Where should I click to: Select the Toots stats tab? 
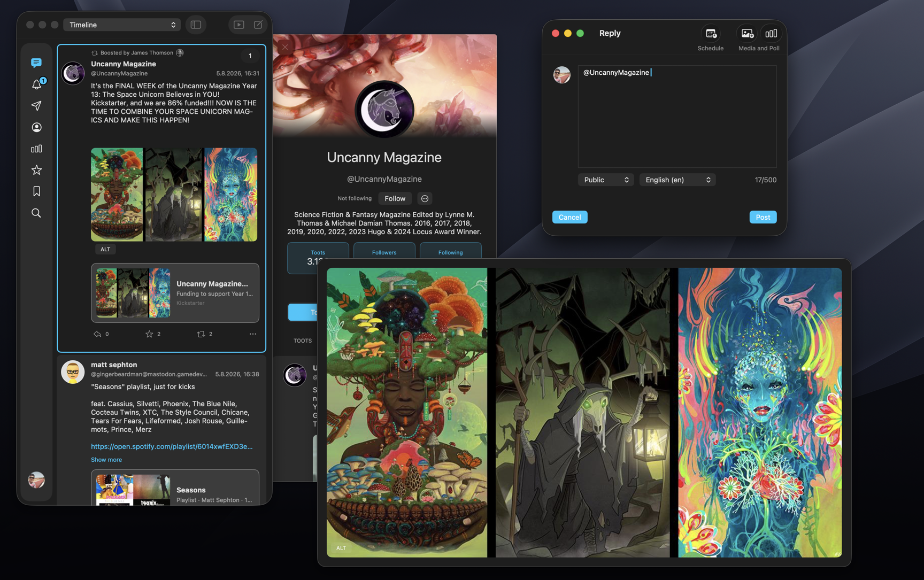pos(318,258)
